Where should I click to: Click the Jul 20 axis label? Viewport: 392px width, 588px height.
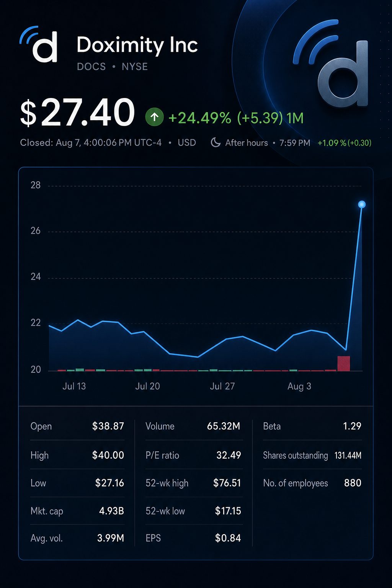[147, 386]
